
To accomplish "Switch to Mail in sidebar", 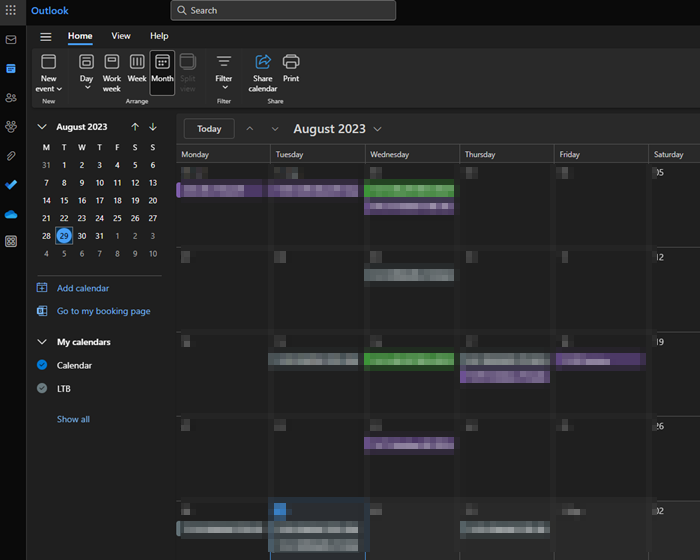I will 11,40.
